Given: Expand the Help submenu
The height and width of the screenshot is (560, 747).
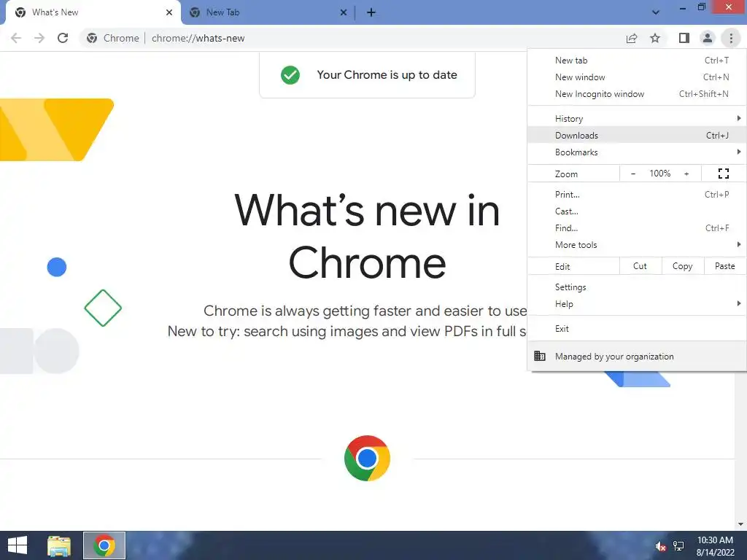Looking at the screenshot, I should tap(637, 304).
